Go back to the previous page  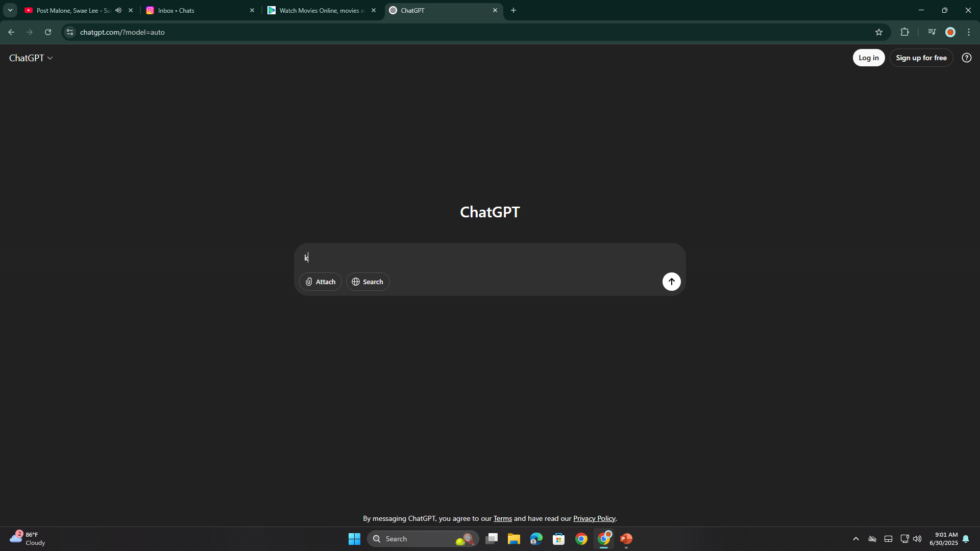point(11,32)
